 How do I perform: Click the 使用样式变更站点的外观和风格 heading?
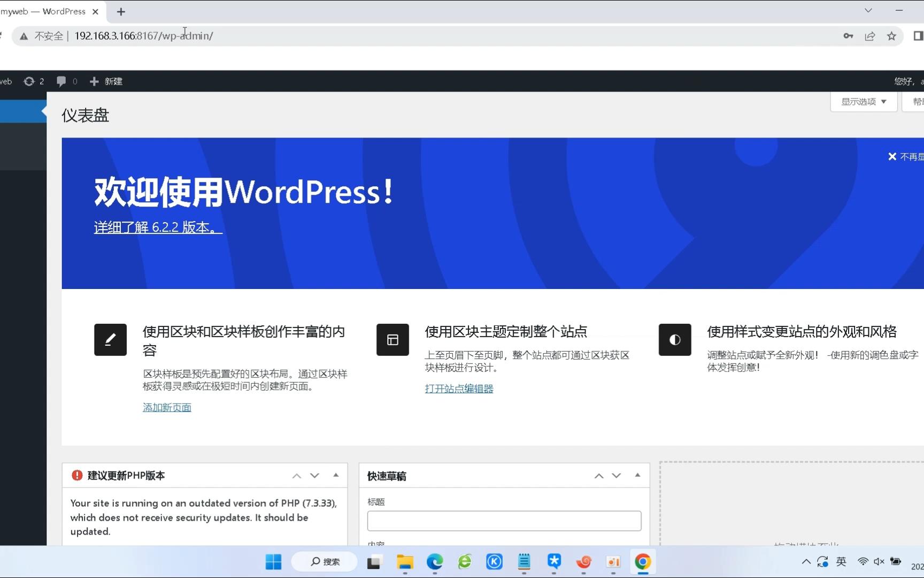click(x=802, y=332)
